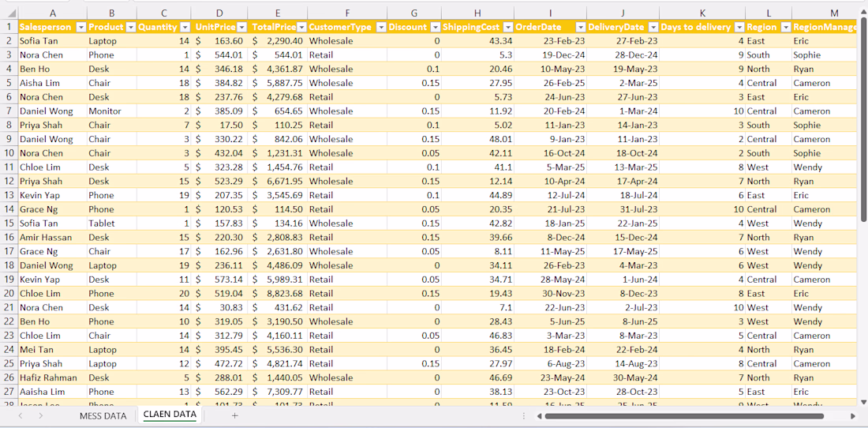Open the Quantity column filter dropdown

[x=185, y=27]
